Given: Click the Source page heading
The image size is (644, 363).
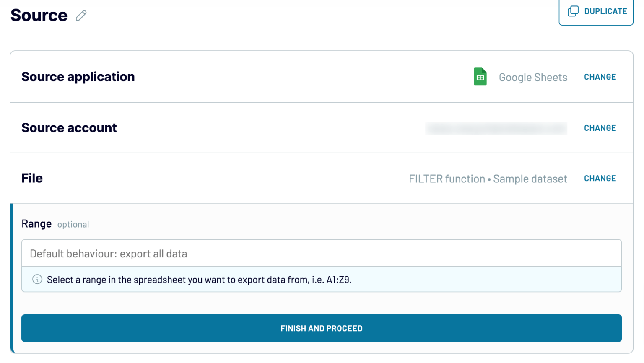Looking at the screenshot, I should click(39, 15).
